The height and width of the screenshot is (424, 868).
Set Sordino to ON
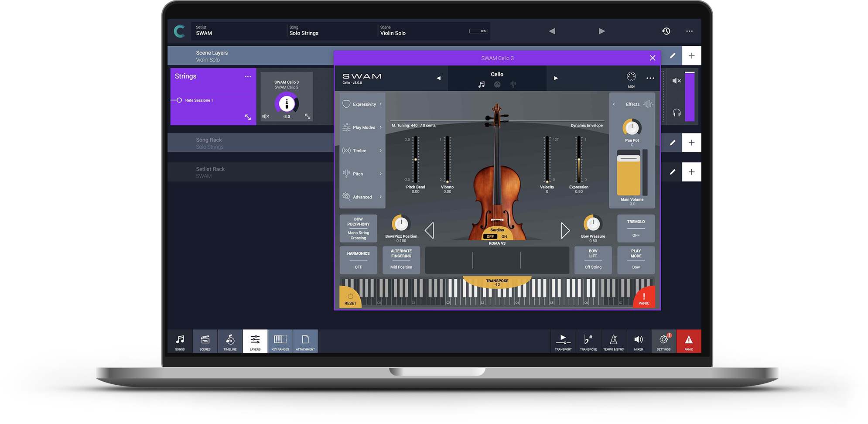click(x=504, y=236)
